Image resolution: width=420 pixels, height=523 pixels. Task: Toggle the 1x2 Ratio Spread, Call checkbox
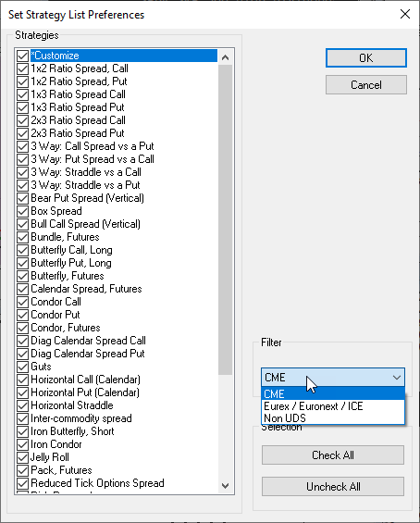[22, 68]
